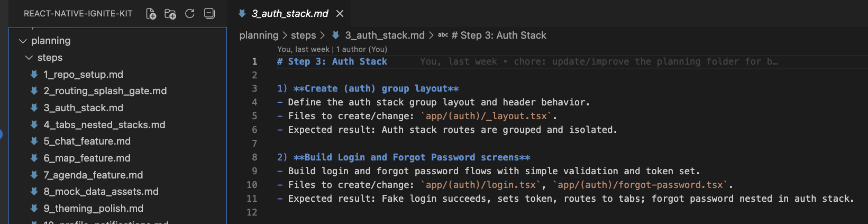Close the 3_auth_stack.md tab

(x=340, y=14)
